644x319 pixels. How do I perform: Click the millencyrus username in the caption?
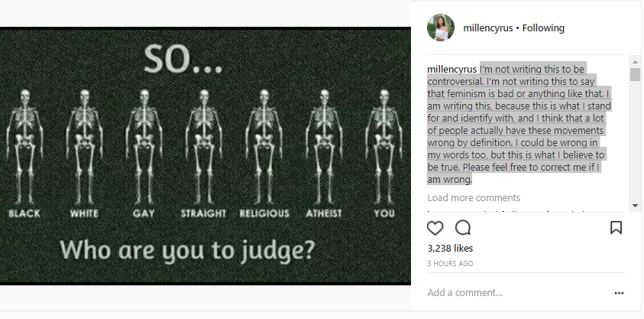(452, 69)
